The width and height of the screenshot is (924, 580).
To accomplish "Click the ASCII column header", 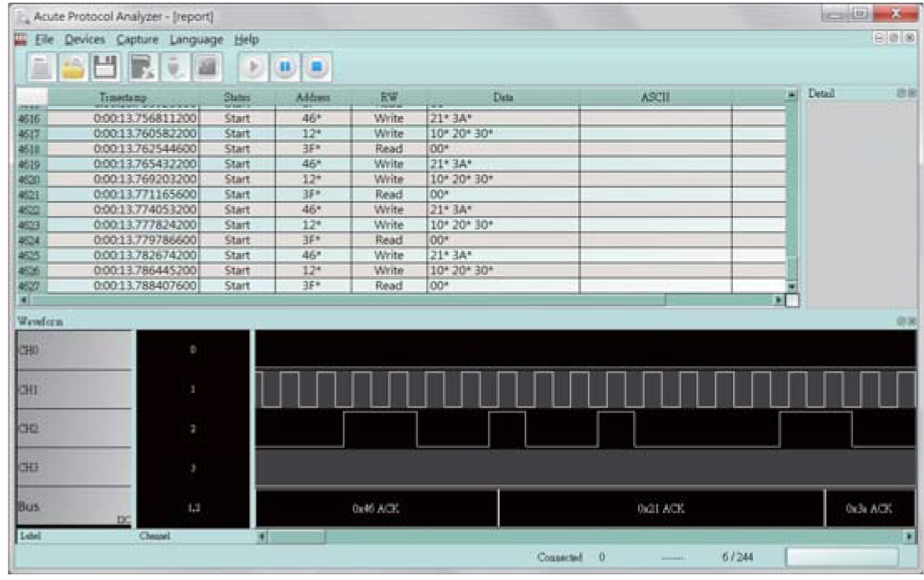I will (x=655, y=98).
